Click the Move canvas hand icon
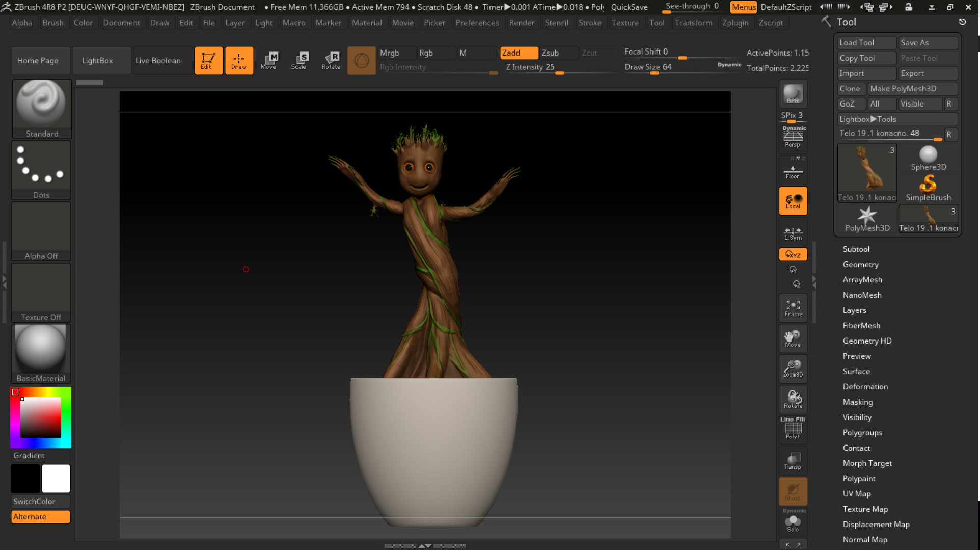Viewport: 980px width, 550px height. coord(793,338)
